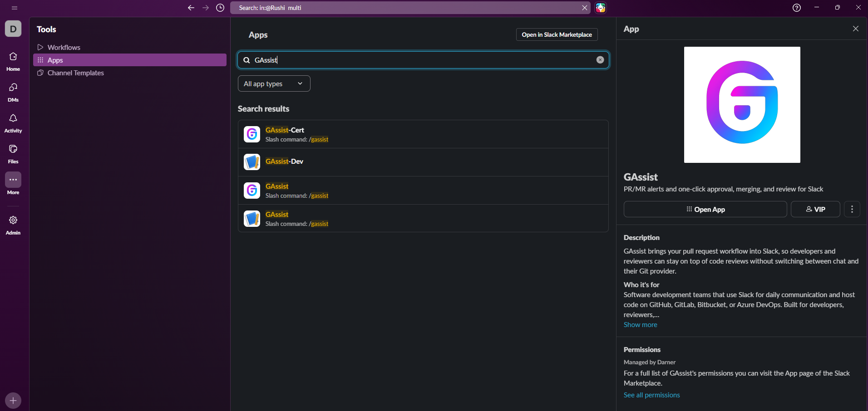The width and height of the screenshot is (868, 411).
Task: Open GAssist-Cert search result
Action: 423,134
